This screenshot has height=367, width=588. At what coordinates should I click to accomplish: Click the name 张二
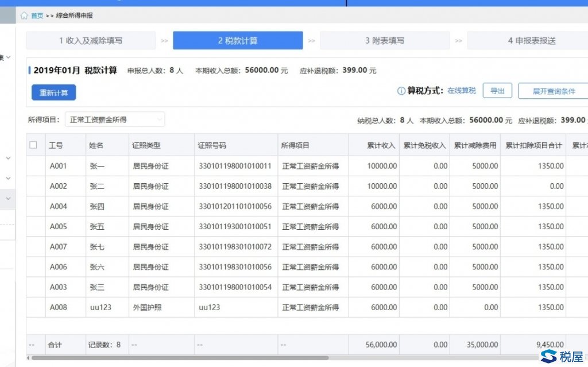(97, 186)
